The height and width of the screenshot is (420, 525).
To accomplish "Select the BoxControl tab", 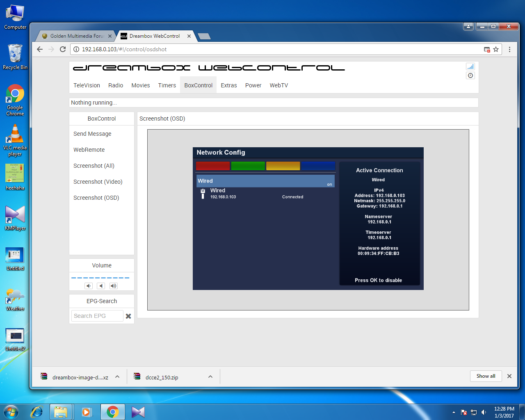I will tap(199, 85).
